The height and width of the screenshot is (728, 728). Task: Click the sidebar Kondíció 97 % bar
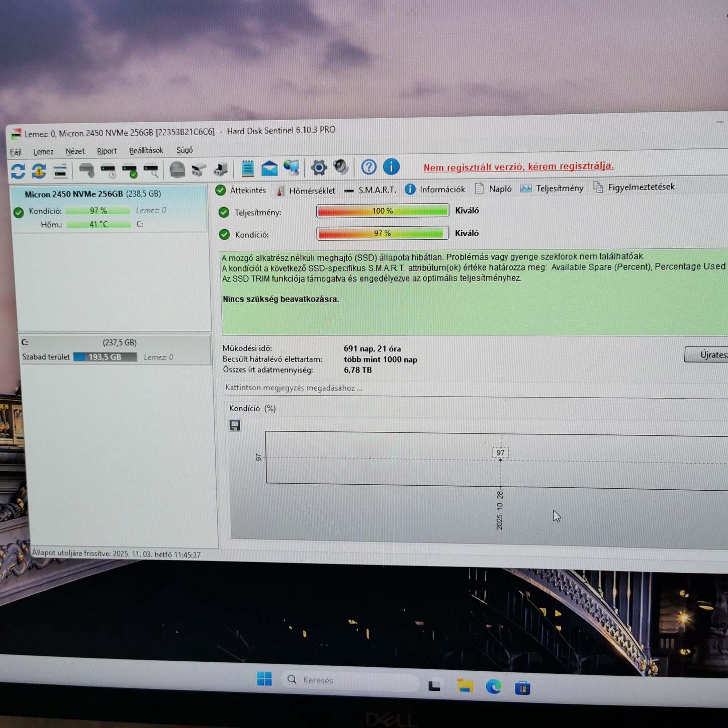(x=98, y=211)
